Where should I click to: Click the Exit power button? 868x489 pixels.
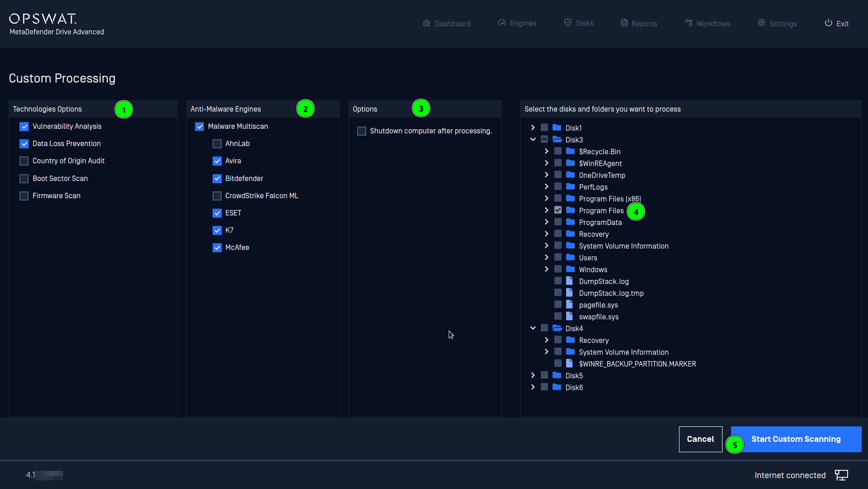(x=836, y=24)
